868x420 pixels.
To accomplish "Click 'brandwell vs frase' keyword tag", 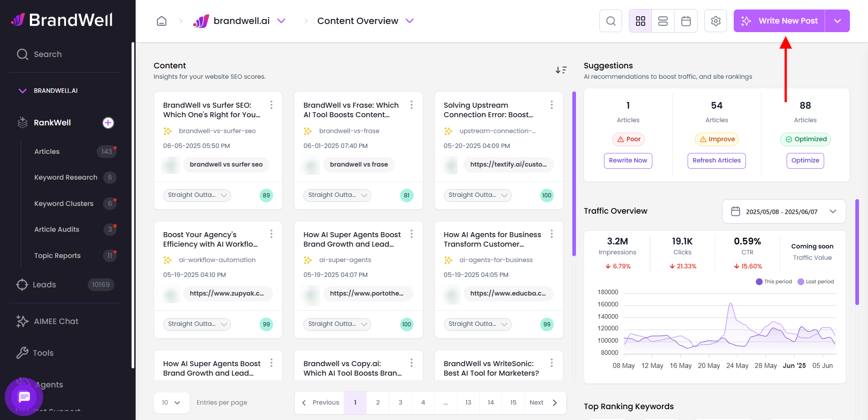I will pyautogui.click(x=359, y=164).
